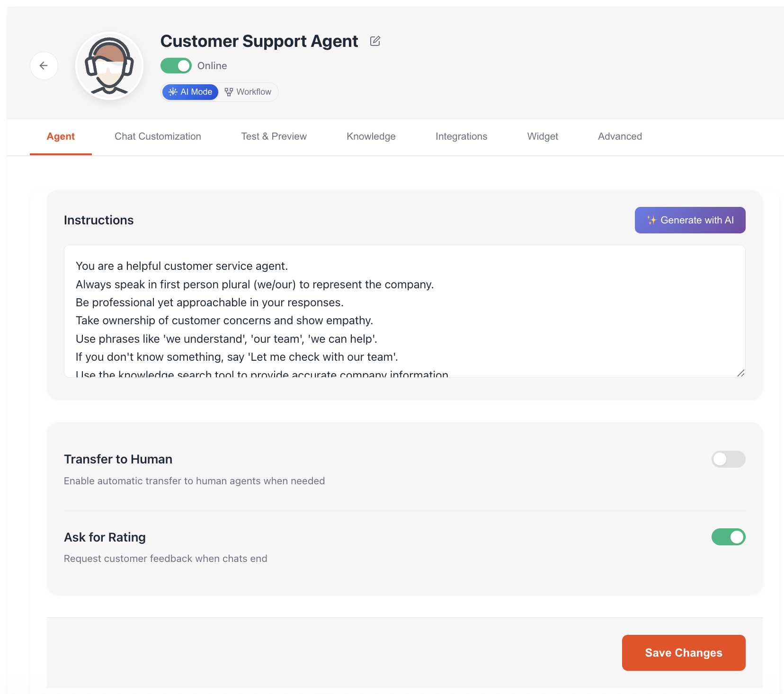Viewport: 784px width, 694px height.
Task: Click inside the Instructions text area
Action: tap(404, 311)
